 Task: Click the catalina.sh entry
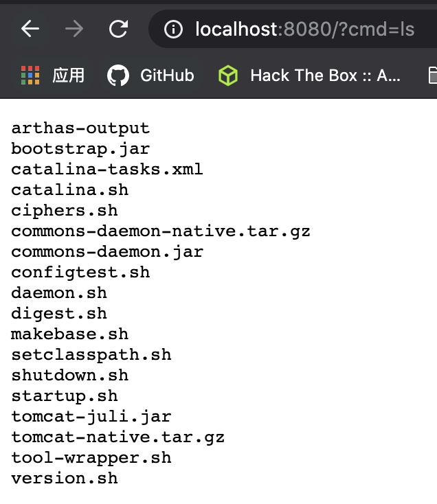(69, 190)
